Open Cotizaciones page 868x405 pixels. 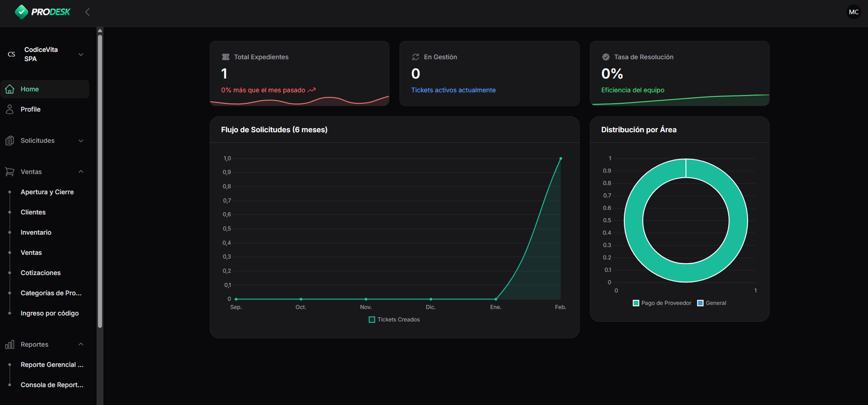(40, 273)
